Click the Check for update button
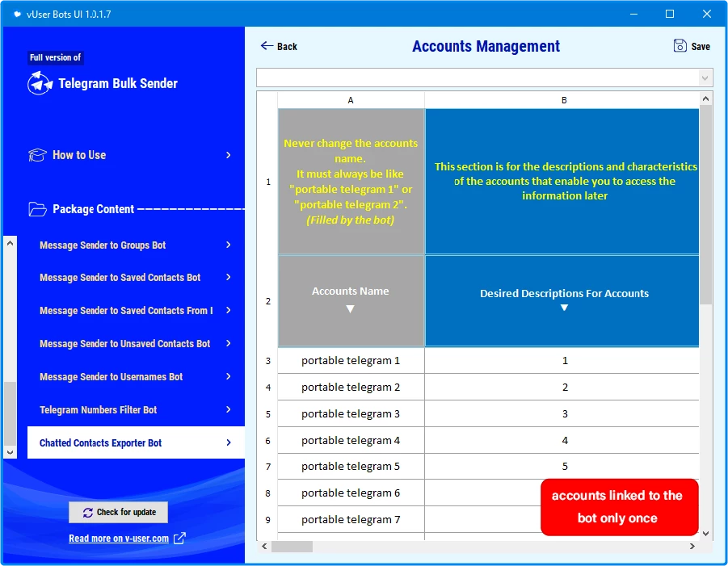 119,512
